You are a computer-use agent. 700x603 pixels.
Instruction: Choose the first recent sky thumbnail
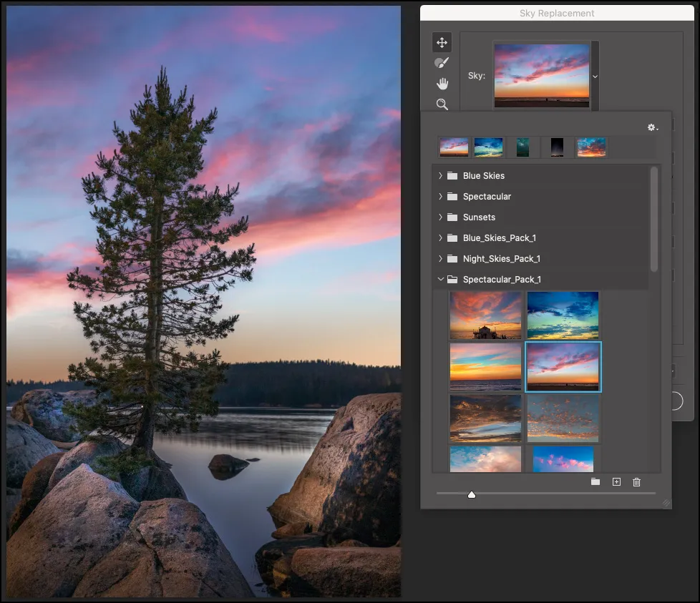(x=454, y=147)
